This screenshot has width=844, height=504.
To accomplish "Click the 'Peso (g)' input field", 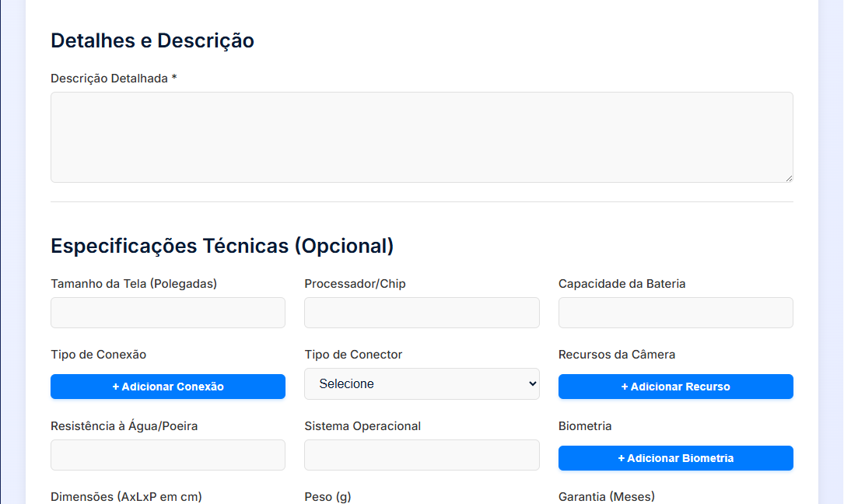I will 422,502.
